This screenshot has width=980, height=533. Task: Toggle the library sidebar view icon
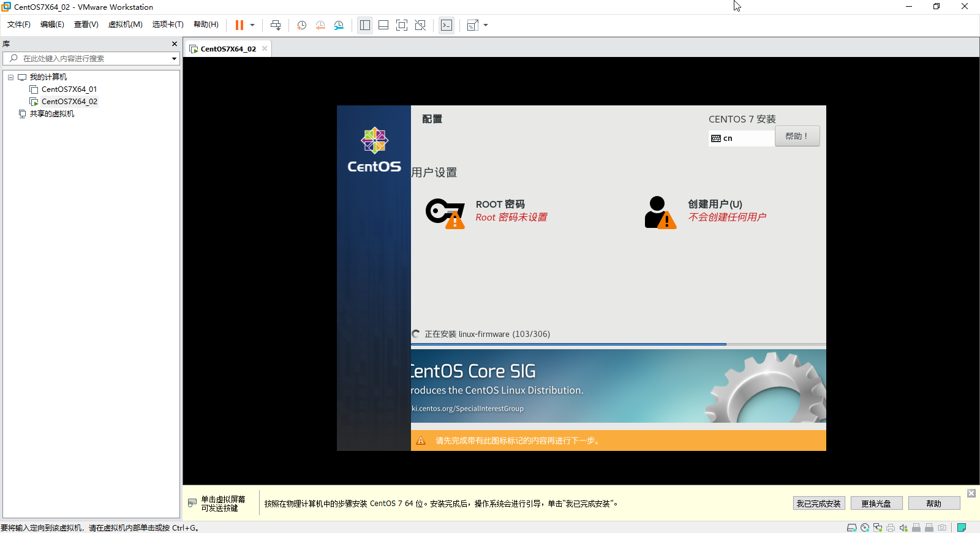coord(365,25)
